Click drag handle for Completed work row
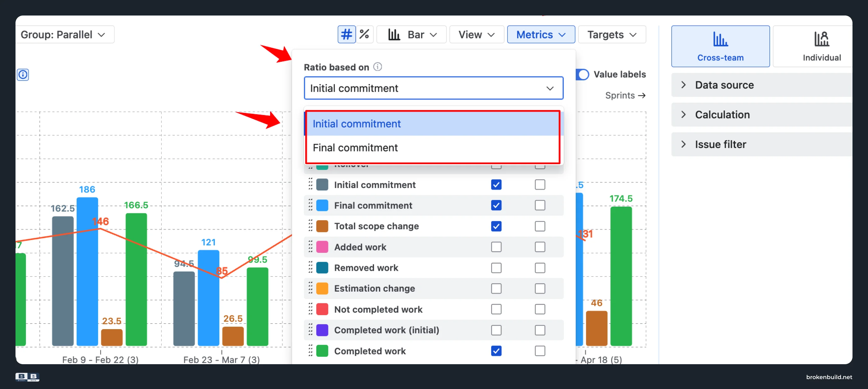 (x=310, y=351)
